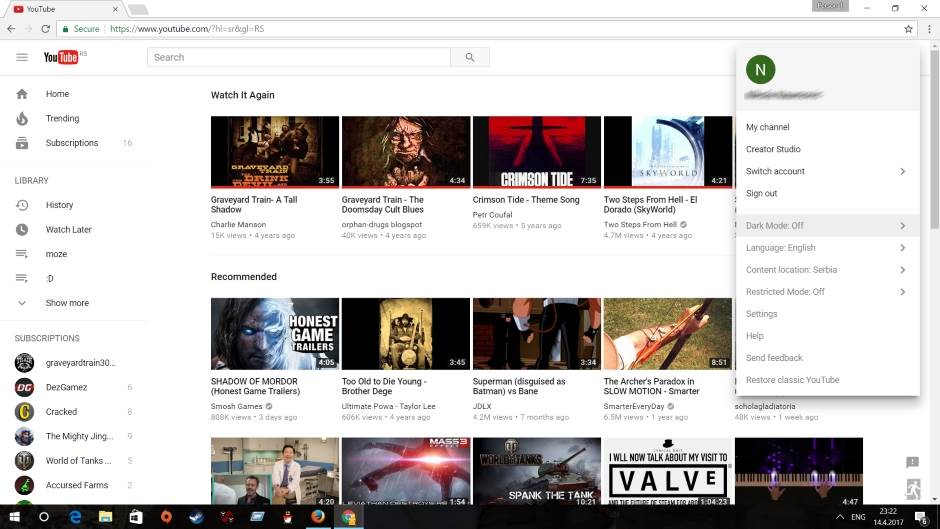940x529 pixels.
Task: Open SmarterEveryDay channel link
Action: point(634,406)
